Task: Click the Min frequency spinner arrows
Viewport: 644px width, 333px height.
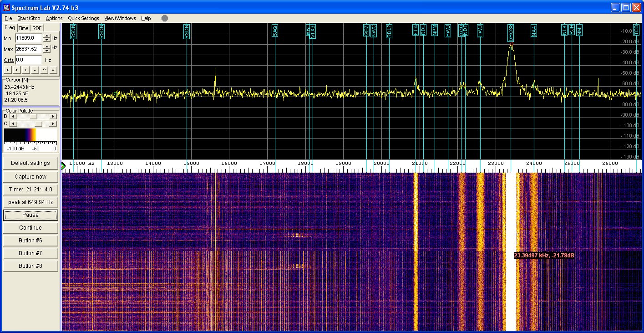Action: click(x=46, y=38)
